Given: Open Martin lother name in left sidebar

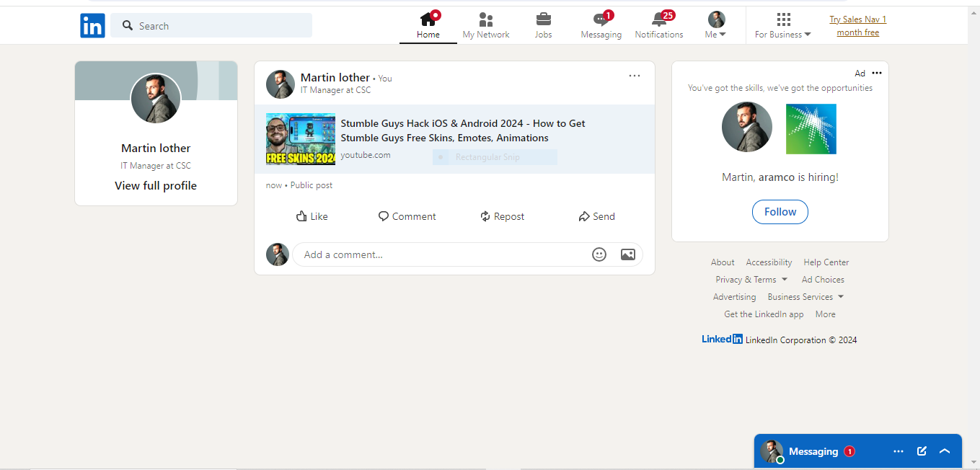Looking at the screenshot, I should click(x=156, y=148).
